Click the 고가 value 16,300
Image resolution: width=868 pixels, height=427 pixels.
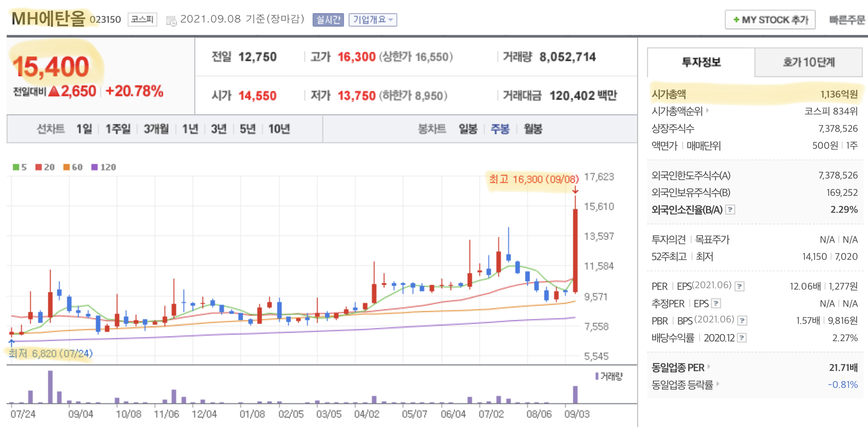pos(357,57)
